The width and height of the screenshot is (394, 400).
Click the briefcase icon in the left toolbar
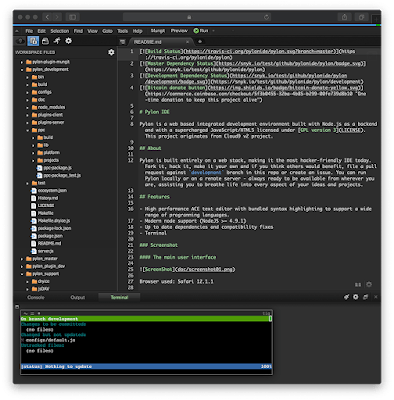[45, 41]
